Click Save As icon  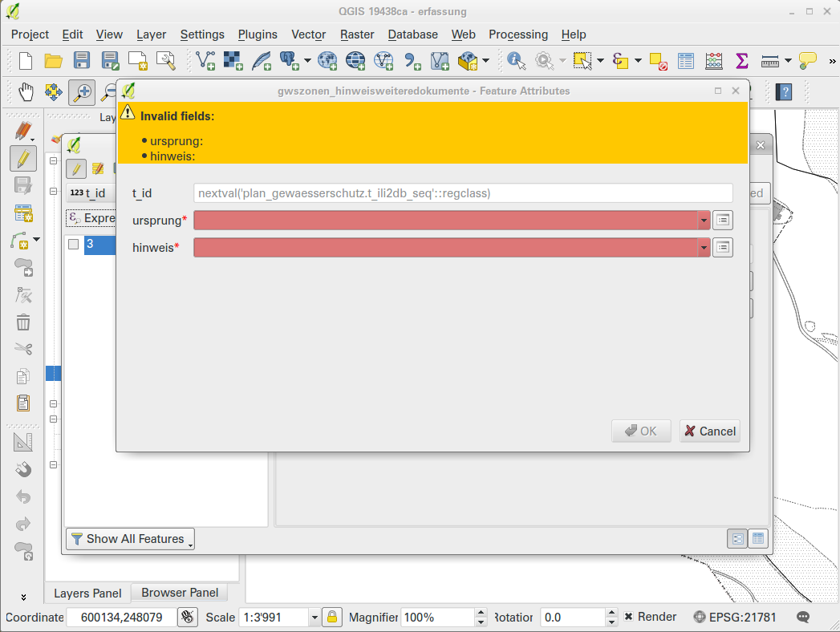[110, 60]
